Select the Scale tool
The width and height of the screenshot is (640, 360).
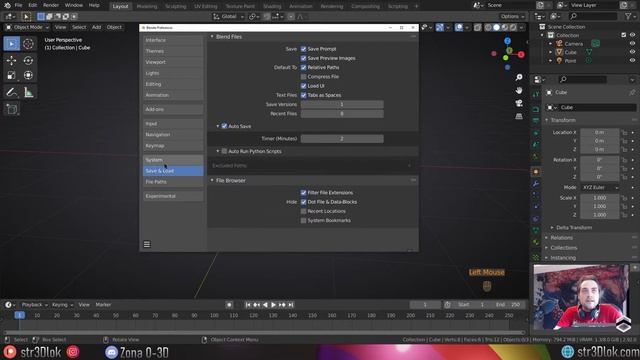point(11,75)
